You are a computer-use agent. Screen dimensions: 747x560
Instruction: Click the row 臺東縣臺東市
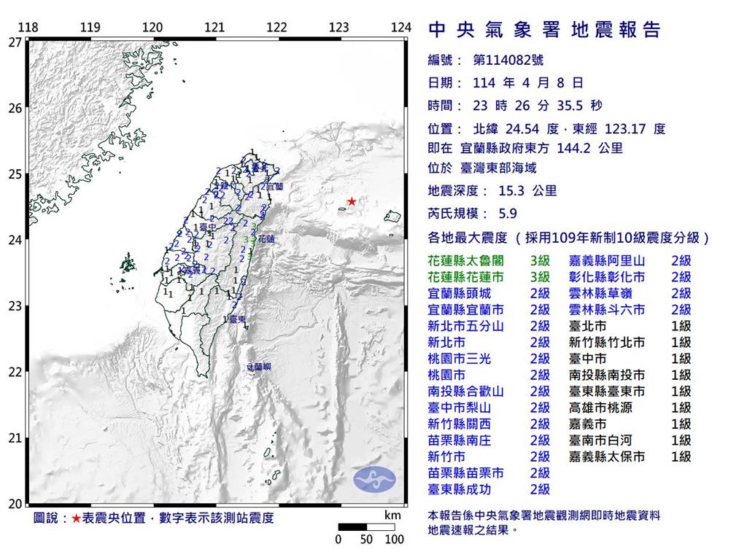click(x=630, y=392)
